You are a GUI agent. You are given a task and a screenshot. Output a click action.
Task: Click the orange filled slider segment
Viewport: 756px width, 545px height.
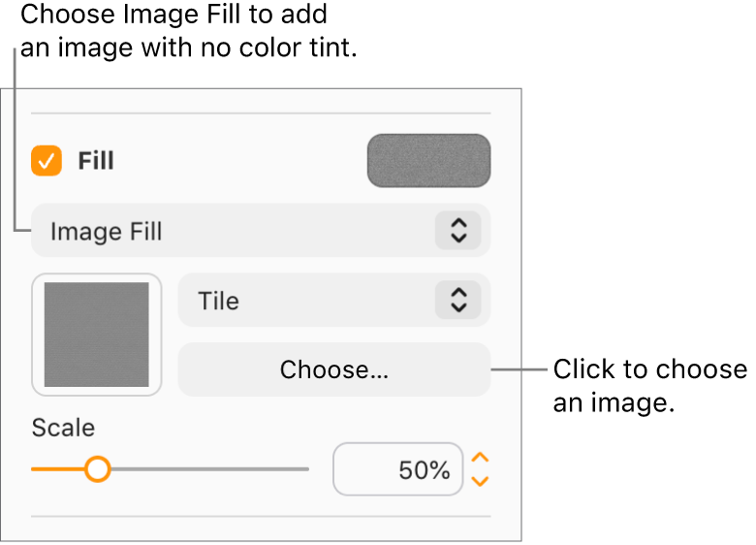coord(56,469)
